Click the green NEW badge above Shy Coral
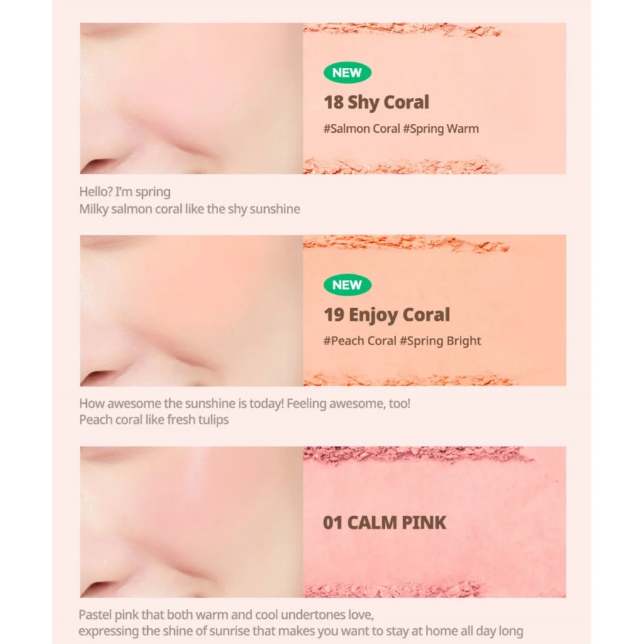 pyautogui.click(x=347, y=73)
